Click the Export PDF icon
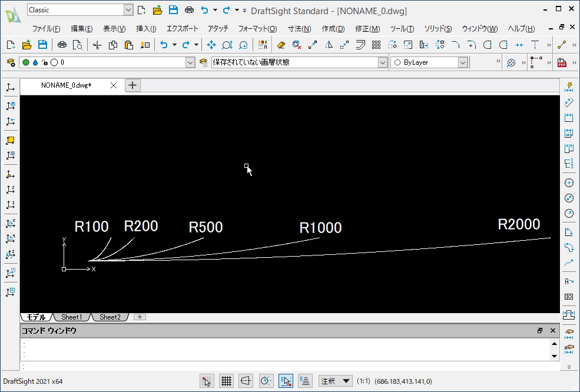 coord(562,62)
